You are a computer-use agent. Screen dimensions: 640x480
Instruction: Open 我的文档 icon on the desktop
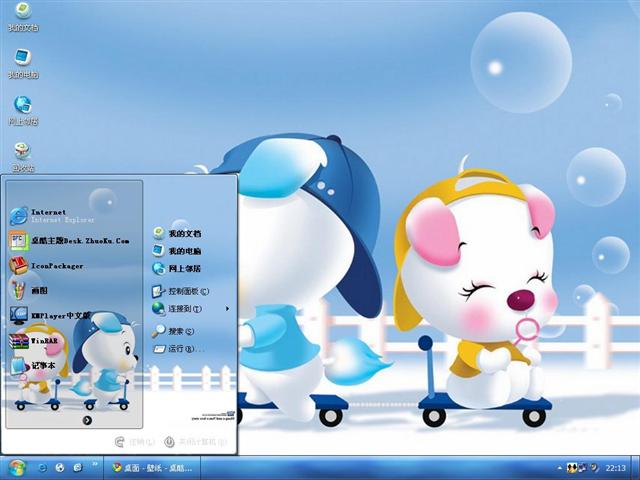coord(23,17)
